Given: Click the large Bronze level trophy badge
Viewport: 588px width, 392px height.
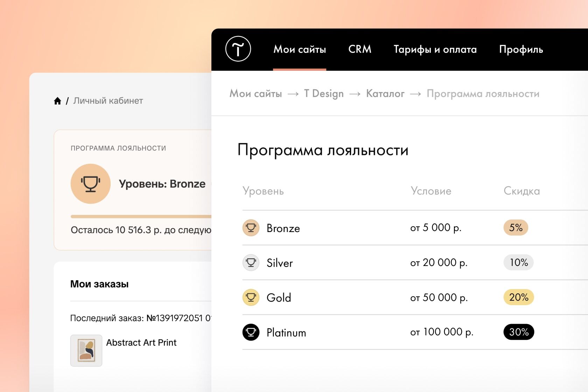Looking at the screenshot, I should tap(91, 184).
